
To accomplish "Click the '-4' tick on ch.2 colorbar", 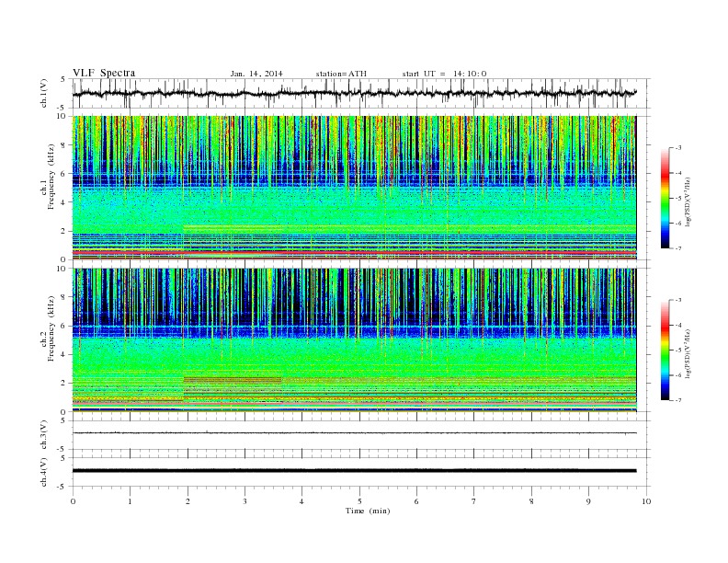I will point(677,325).
